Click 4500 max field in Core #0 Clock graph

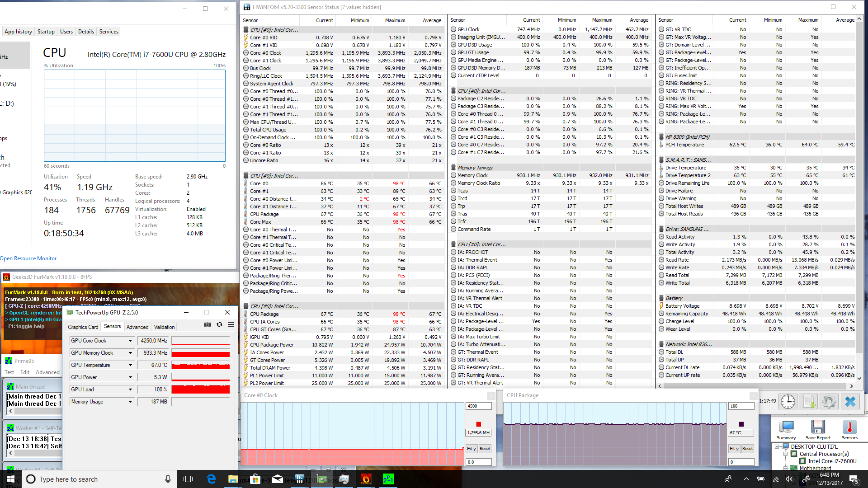pos(478,406)
